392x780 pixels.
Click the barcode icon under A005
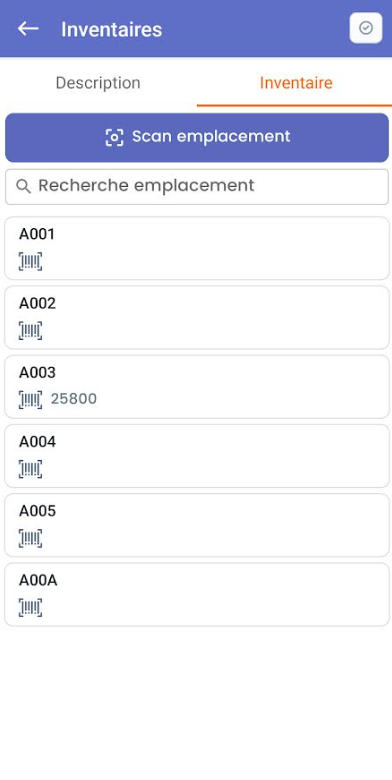[30, 538]
